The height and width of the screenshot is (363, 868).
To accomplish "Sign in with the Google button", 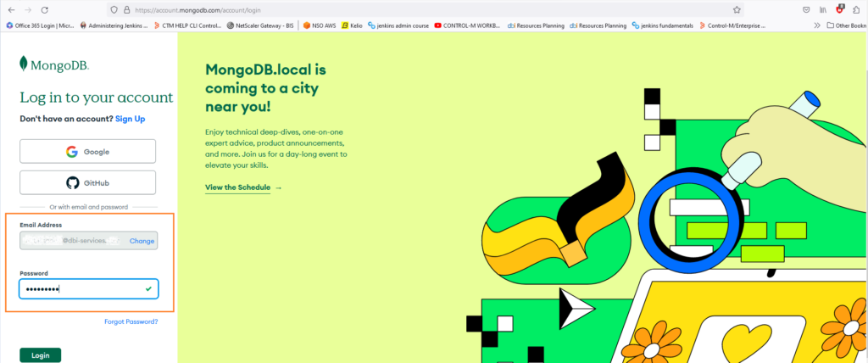I will (x=87, y=151).
